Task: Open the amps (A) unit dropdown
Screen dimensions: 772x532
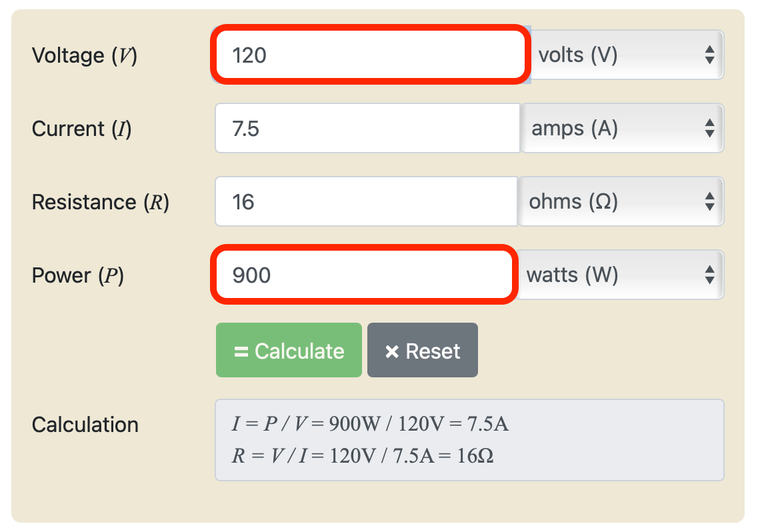Action: click(x=621, y=128)
